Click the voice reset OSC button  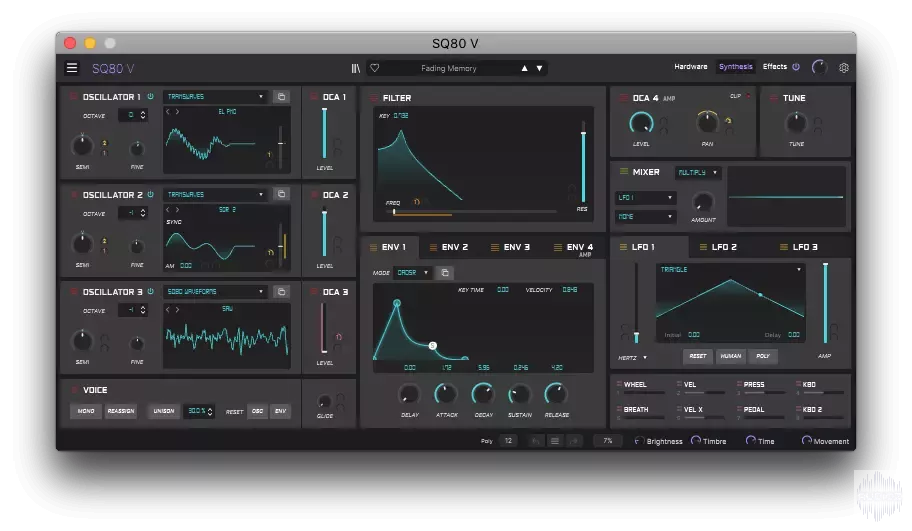tap(257, 411)
